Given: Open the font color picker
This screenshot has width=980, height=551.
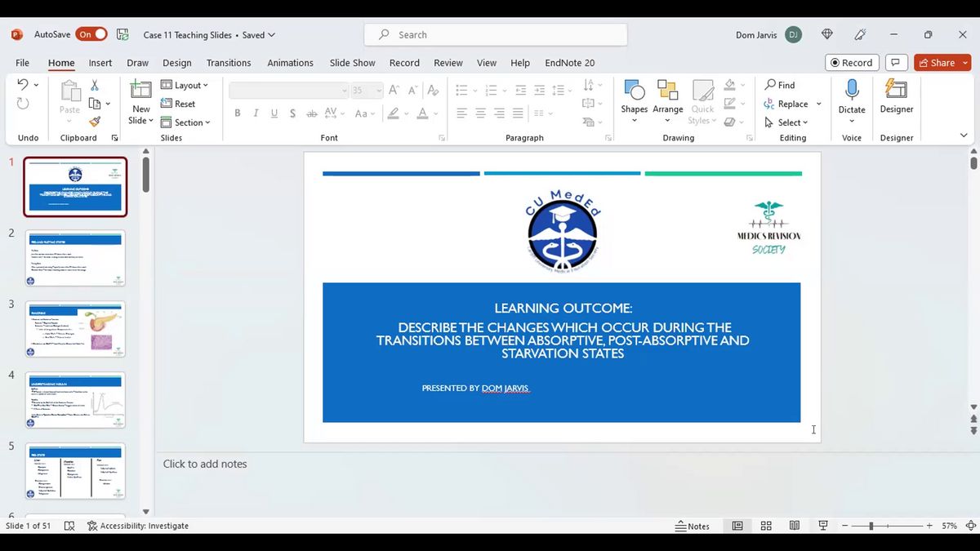Looking at the screenshot, I should coord(437,114).
